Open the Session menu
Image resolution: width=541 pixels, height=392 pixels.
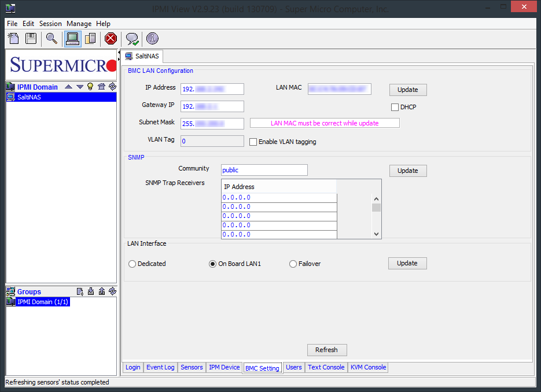pyautogui.click(x=50, y=24)
